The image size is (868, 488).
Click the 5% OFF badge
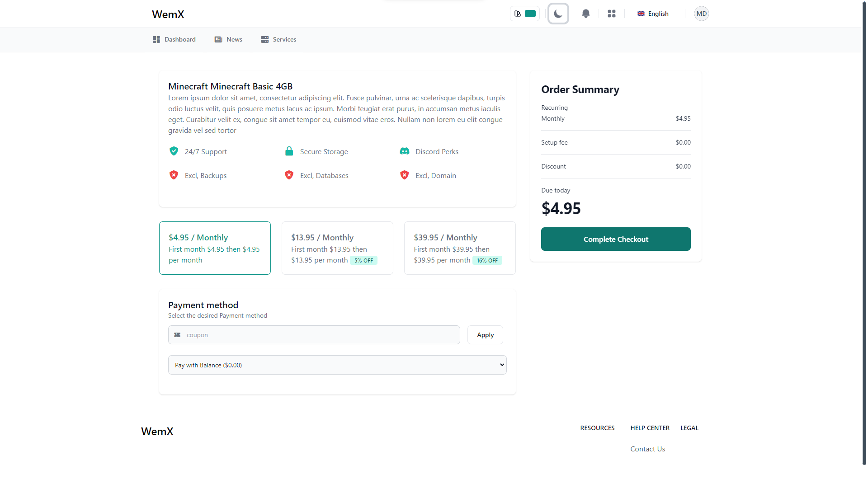pyautogui.click(x=364, y=261)
